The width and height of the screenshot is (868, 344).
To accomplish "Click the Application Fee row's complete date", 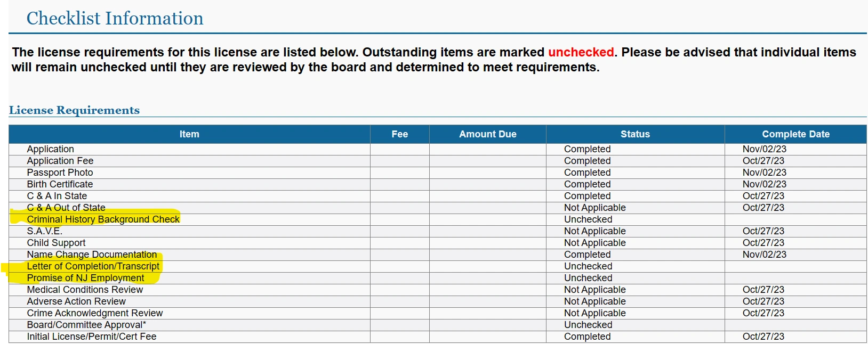I will click(763, 161).
